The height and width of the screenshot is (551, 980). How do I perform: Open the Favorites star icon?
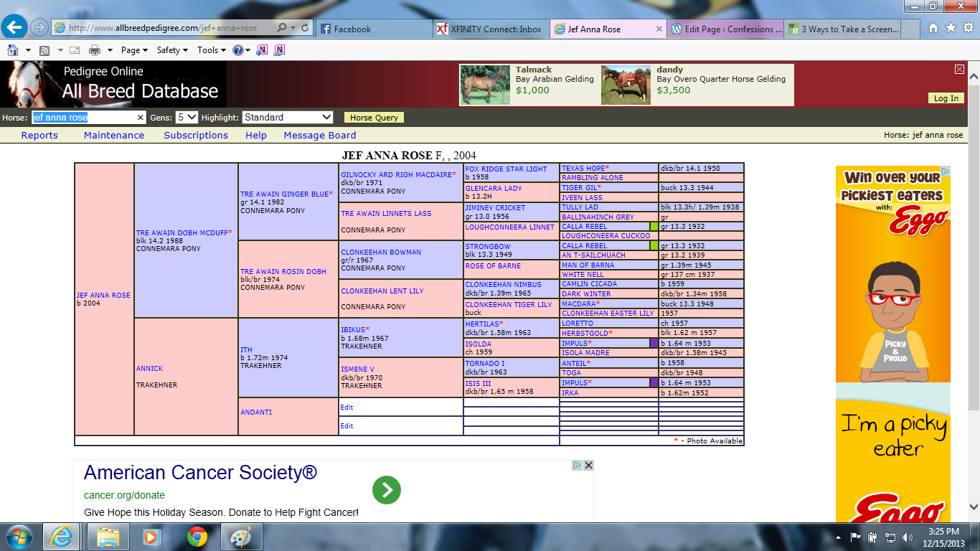(x=950, y=29)
